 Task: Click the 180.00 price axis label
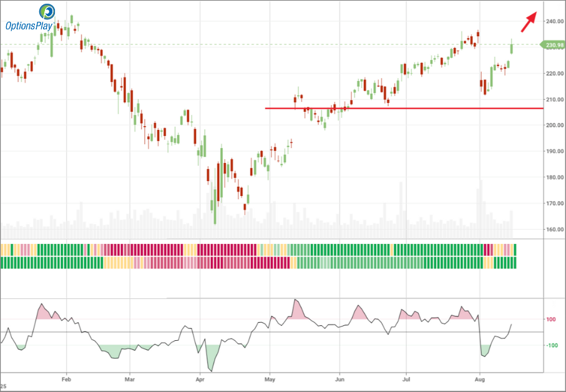tap(555, 177)
